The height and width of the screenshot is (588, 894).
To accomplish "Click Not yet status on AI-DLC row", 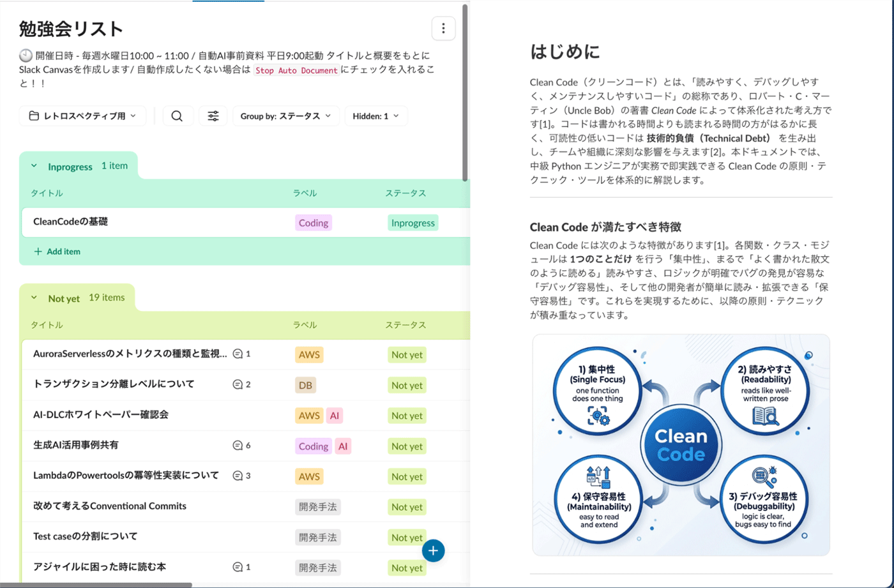I will [407, 416].
